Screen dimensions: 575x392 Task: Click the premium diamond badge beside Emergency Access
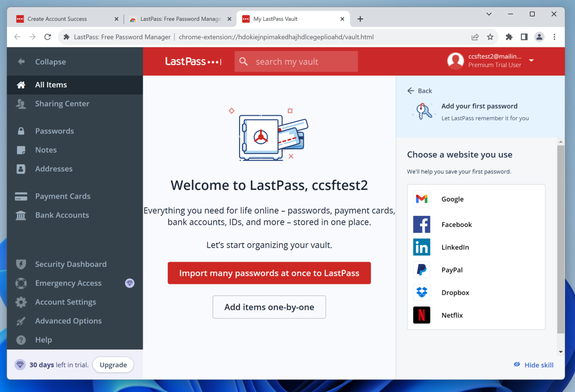point(129,283)
